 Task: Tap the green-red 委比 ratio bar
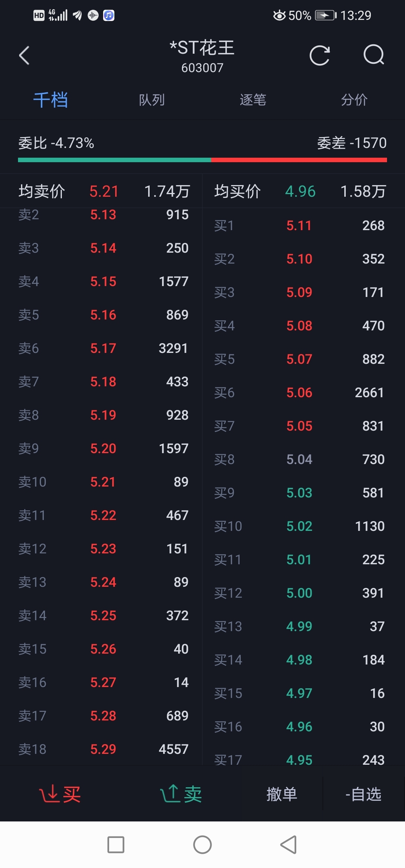202,160
